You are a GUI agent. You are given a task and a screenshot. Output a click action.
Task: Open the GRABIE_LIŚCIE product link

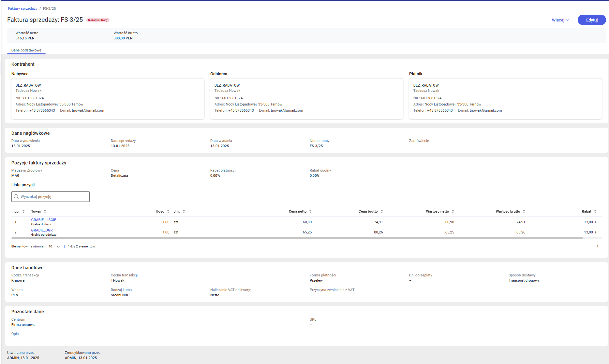44,220
